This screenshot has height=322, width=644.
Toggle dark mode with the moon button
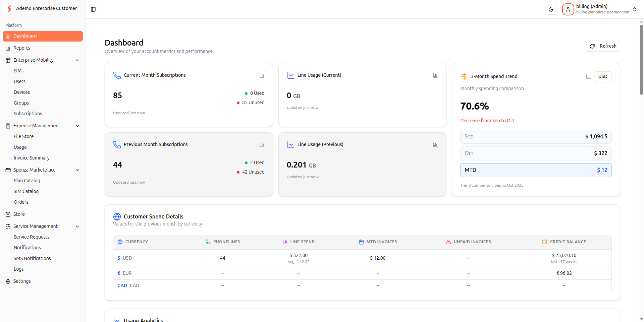pyautogui.click(x=551, y=9)
